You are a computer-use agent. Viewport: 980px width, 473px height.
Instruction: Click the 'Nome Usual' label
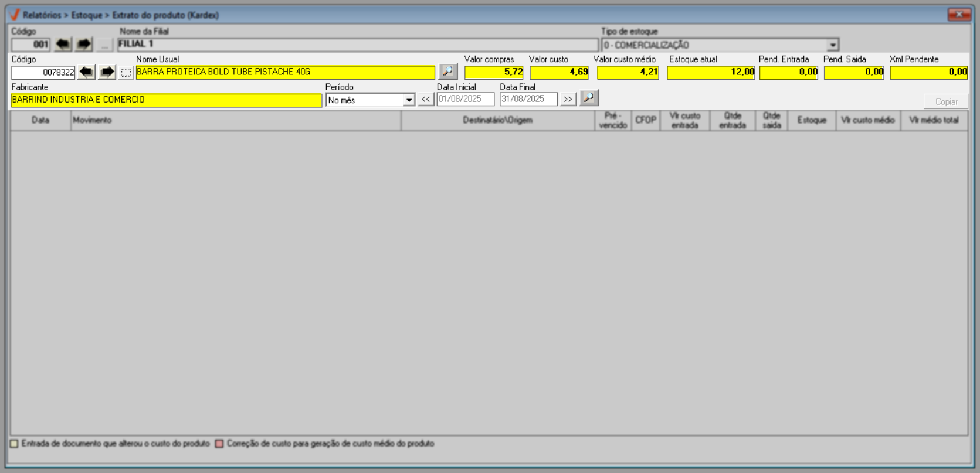click(157, 59)
